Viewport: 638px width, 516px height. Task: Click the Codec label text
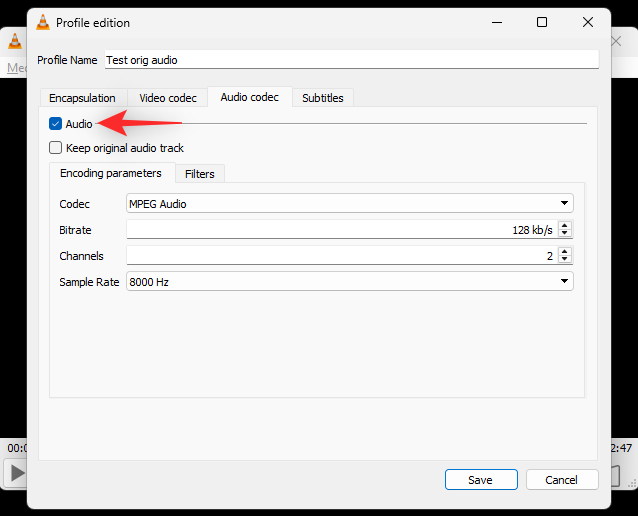click(x=74, y=204)
